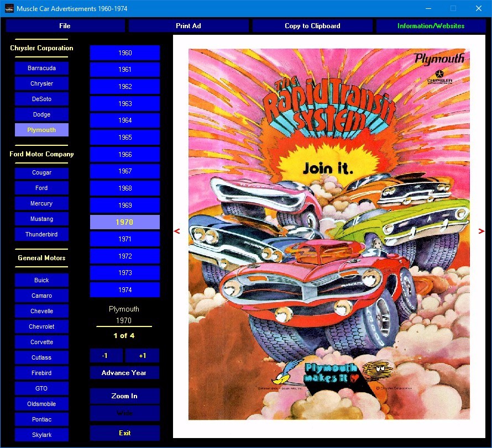
Task: Select the Oldsmobile brand
Action: pos(41,404)
